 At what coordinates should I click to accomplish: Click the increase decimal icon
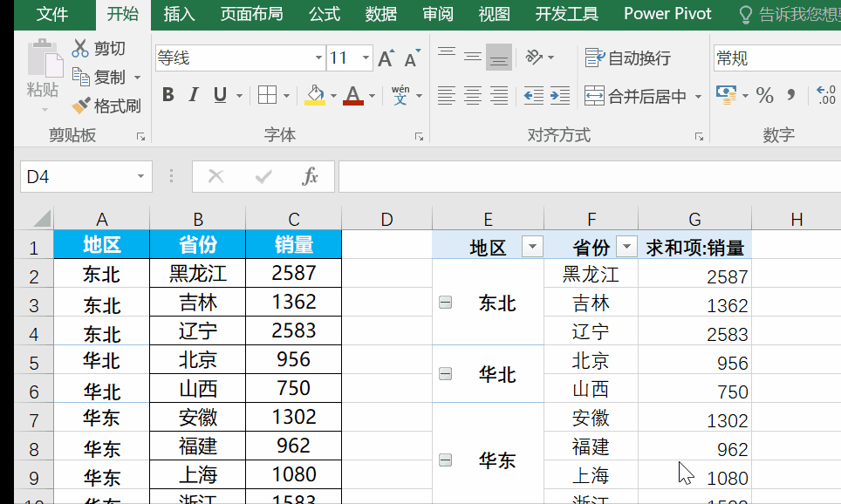coord(826,95)
